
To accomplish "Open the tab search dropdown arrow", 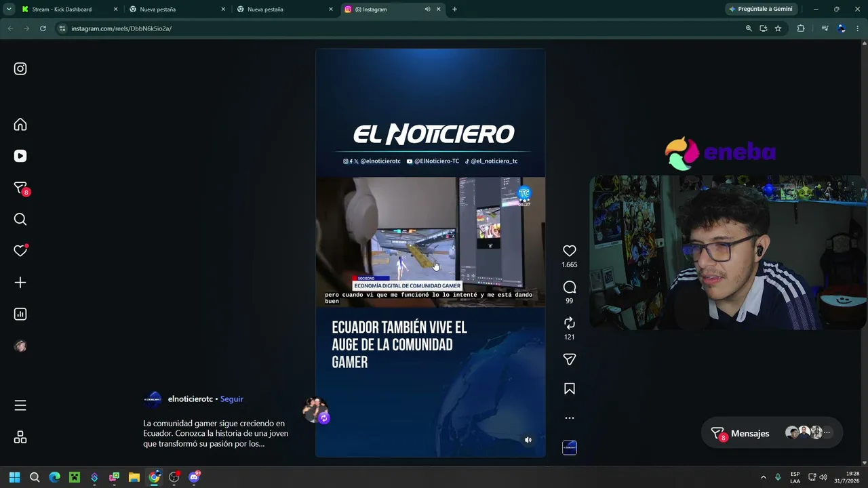I will (x=9, y=9).
